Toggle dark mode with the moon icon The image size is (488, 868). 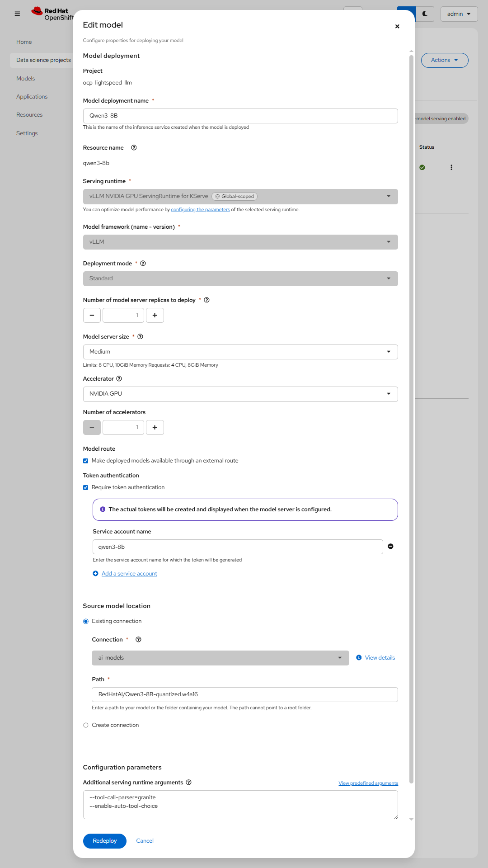(425, 14)
